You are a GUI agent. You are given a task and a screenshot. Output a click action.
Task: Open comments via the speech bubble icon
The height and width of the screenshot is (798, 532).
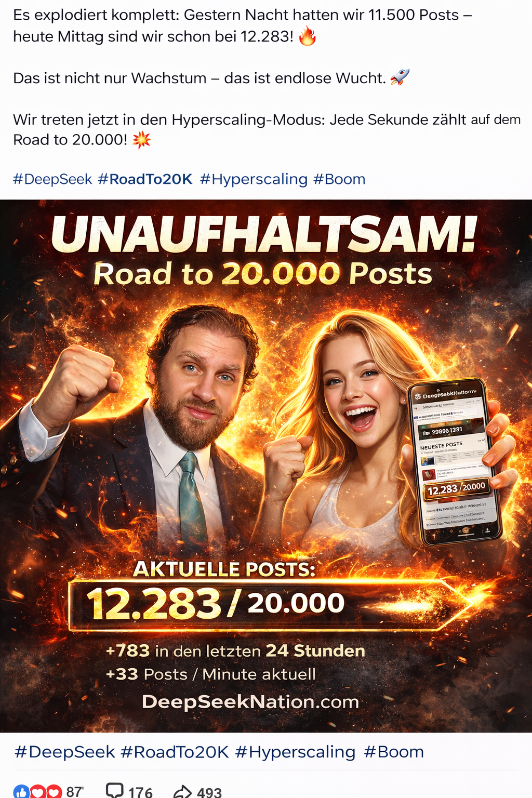pyautogui.click(x=114, y=790)
